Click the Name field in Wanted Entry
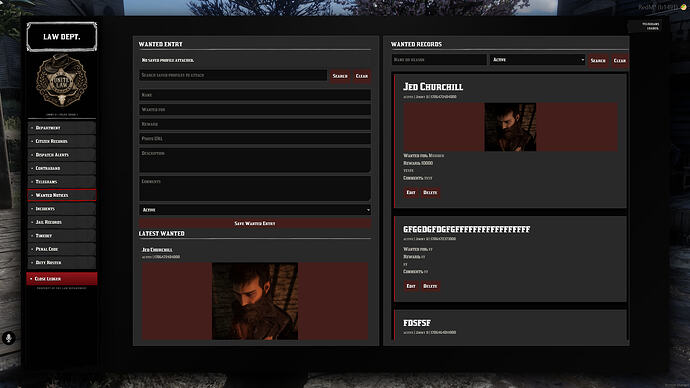 coord(255,95)
